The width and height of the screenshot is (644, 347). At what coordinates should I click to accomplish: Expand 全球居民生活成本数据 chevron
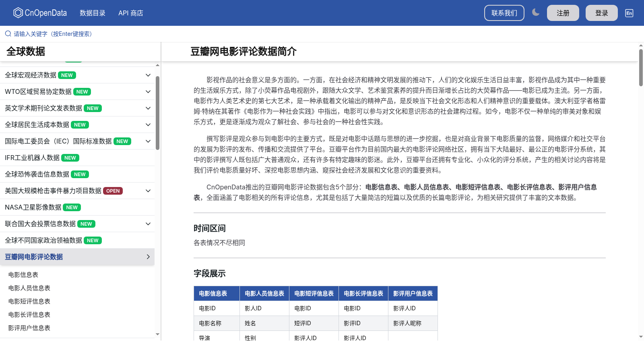(148, 125)
